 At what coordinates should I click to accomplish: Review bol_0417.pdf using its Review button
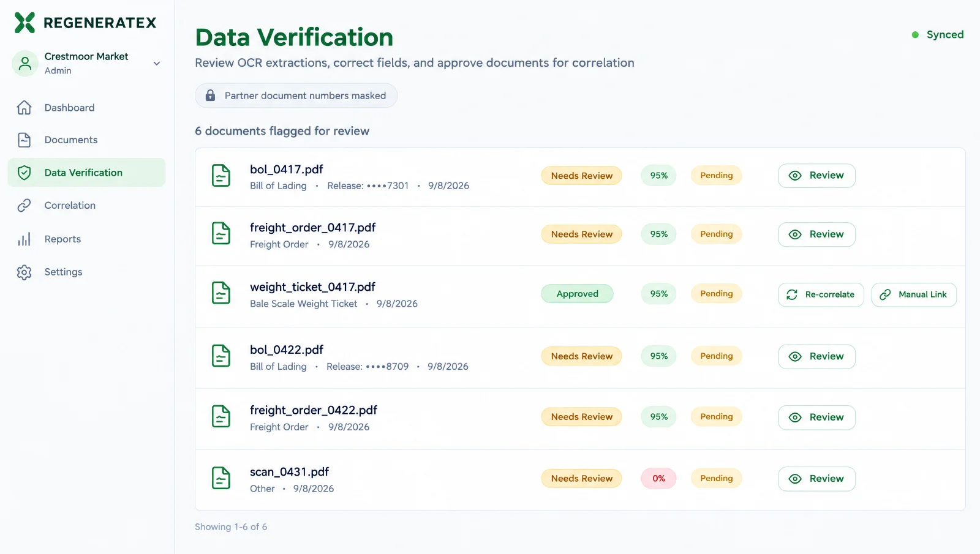[816, 176]
